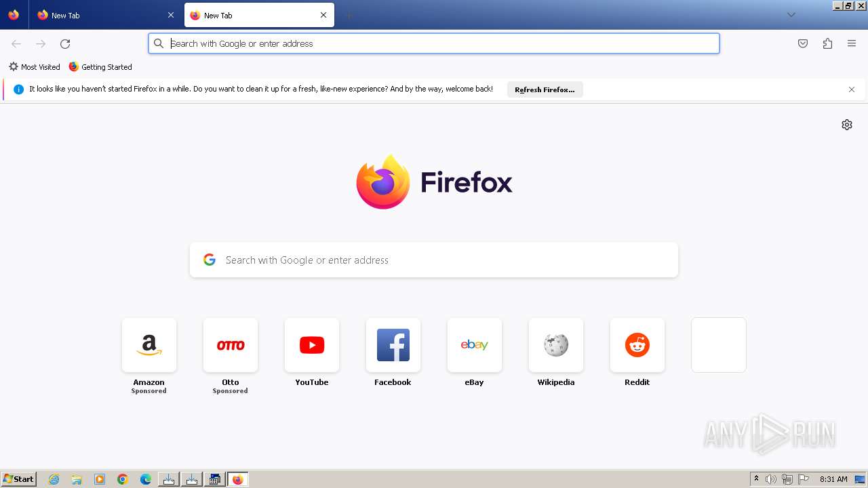
Task: Focus the center Google search box
Action: click(x=434, y=260)
